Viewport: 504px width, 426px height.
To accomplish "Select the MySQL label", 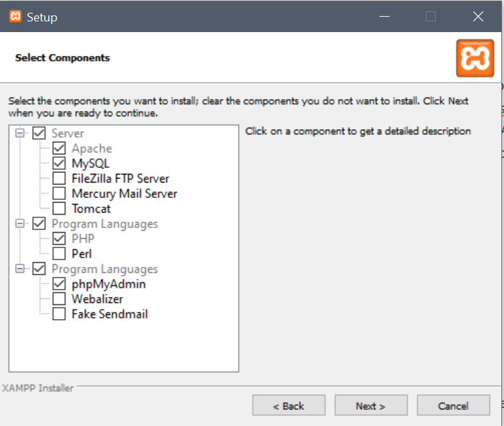I will pos(90,164).
